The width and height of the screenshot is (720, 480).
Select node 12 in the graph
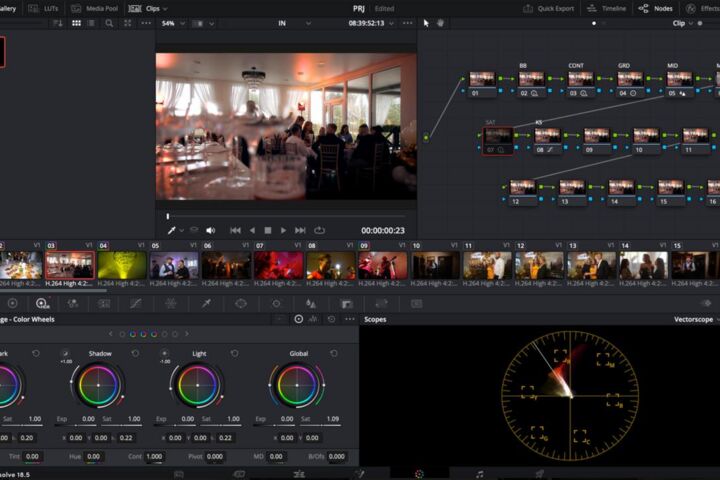tap(523, 192)
